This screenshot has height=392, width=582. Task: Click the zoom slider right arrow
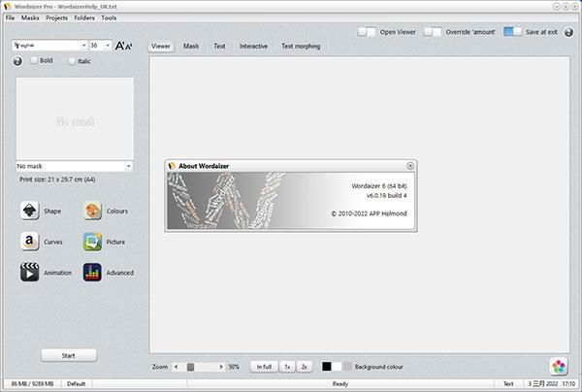pyautogui.click(x=221, y=367)
